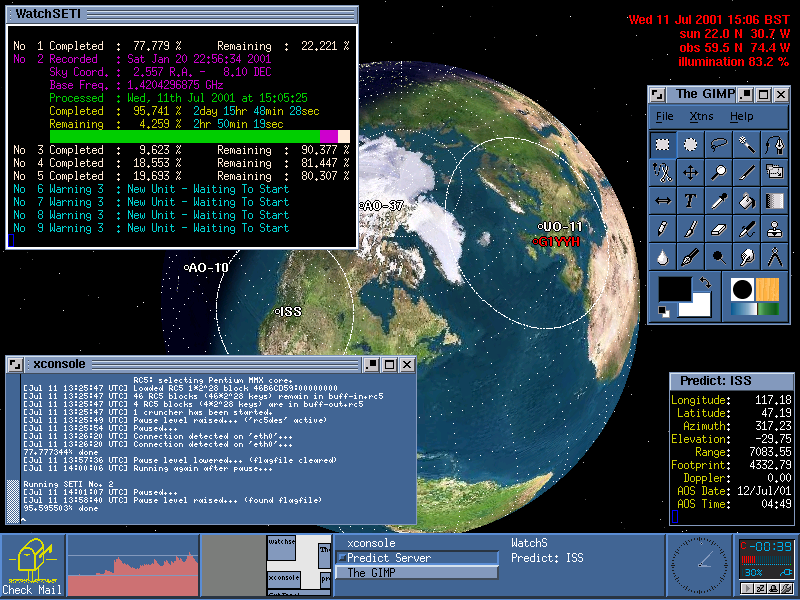
Task: Open the xconsole window menu button
Action: (15, 364)
